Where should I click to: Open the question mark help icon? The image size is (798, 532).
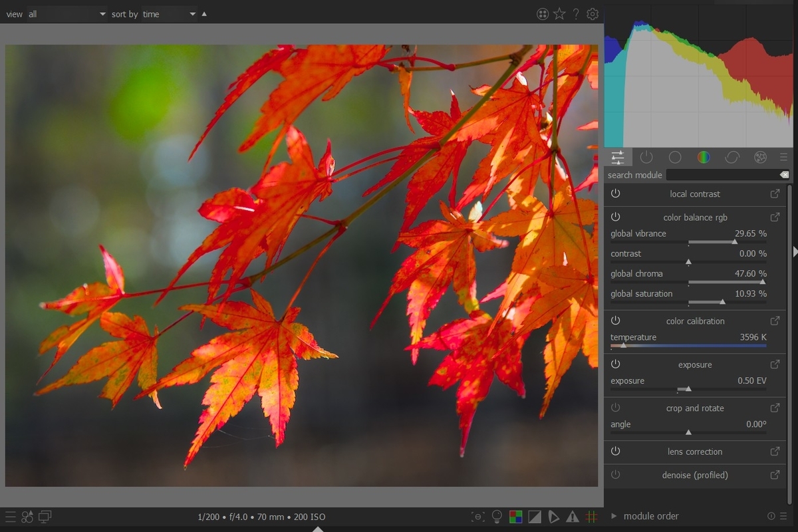coord(576,14)
